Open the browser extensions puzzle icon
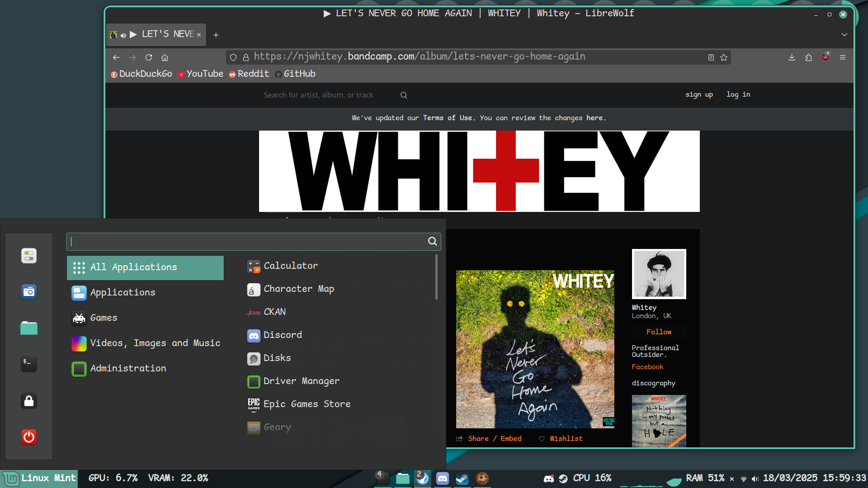868x488 pixels. (809, 57)
